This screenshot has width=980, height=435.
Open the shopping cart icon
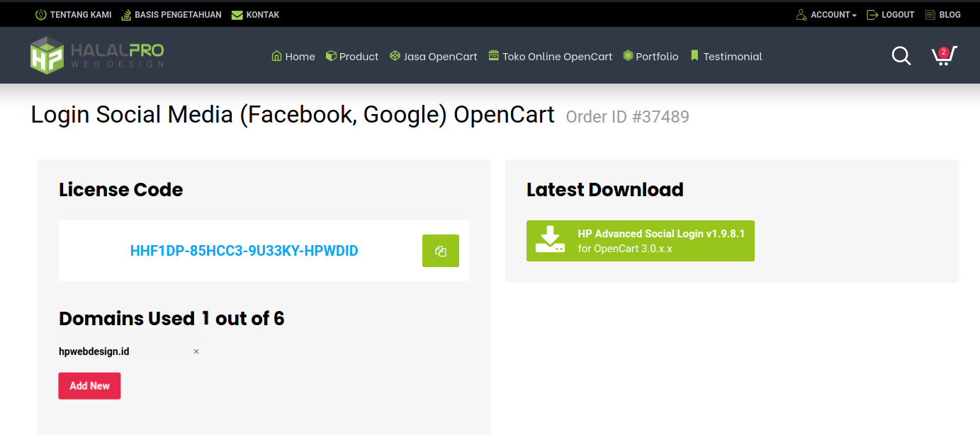pyautogui.click(x=943, y=56)
